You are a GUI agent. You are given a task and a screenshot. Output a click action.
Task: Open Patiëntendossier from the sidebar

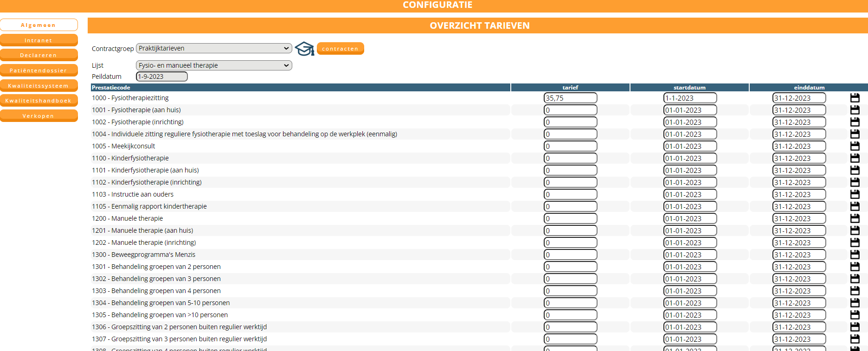tap(39, 70)
